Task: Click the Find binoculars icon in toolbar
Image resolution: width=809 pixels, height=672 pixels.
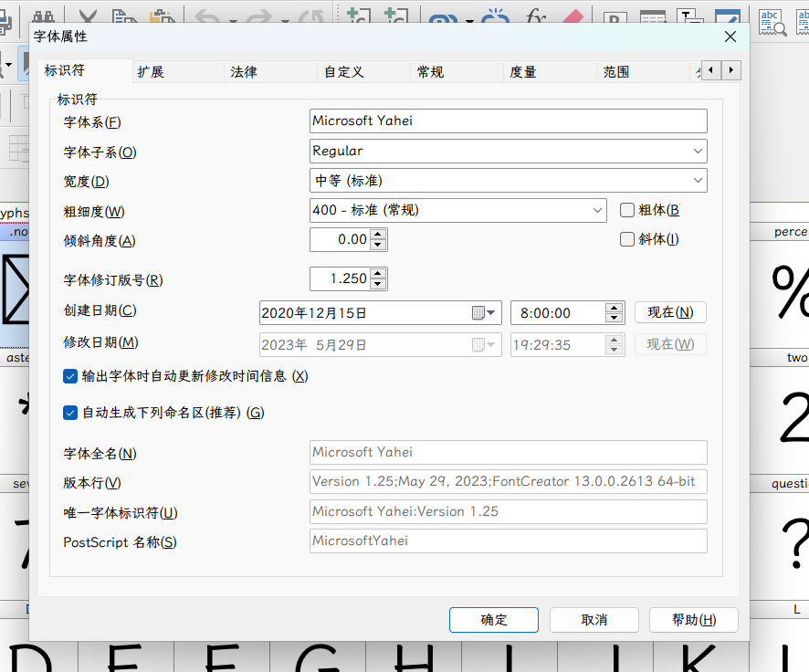Action: click(44, 16)
